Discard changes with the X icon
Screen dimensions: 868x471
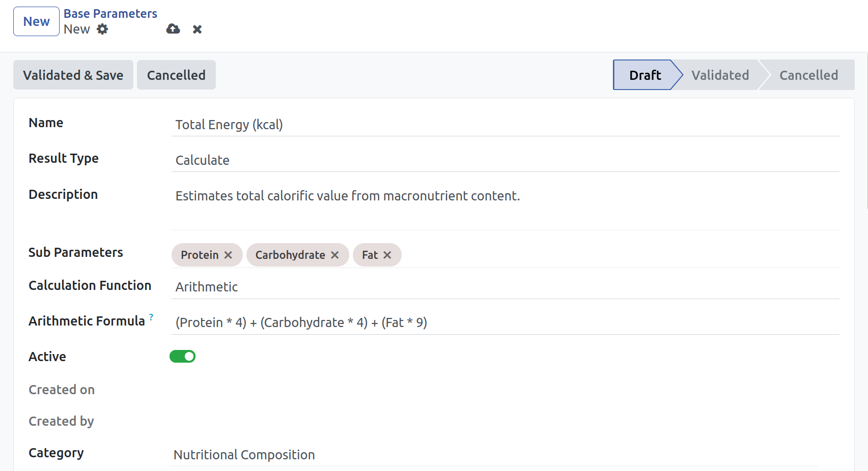pos(197,30)
